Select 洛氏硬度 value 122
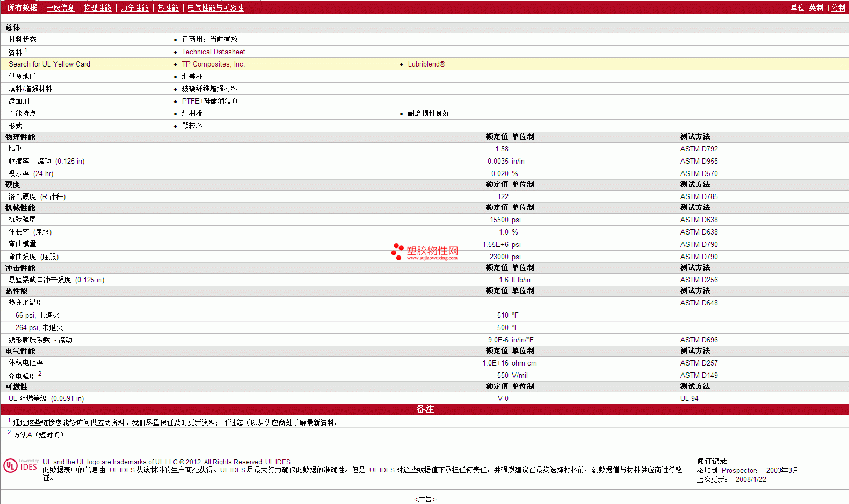Viewport: 849px width, 504px height. 503,197
